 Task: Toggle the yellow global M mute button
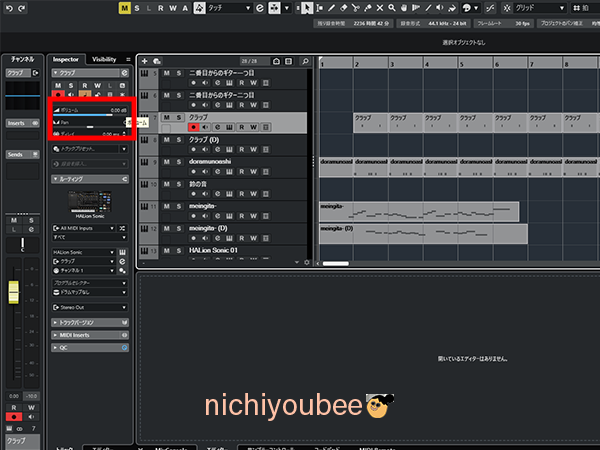pyautogui.click(x=124, y=8)
